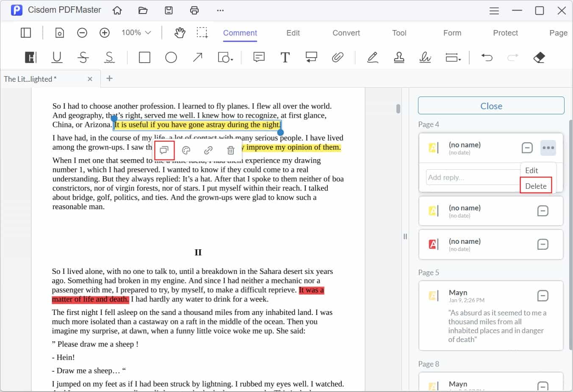
Task: Delete the highlight using the trash icon
Action: pyautogui.click(x=230, y=150)
